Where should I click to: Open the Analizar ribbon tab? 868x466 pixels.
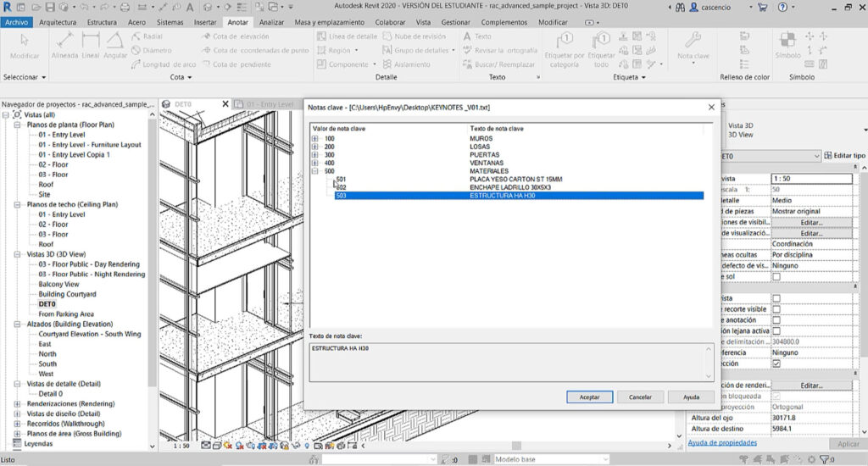pos(271,22)
